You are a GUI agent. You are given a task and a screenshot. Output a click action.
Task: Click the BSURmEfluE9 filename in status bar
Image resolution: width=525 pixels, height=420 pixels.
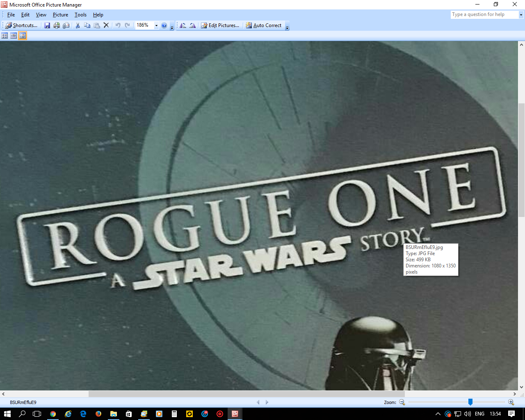coord(23,402)
